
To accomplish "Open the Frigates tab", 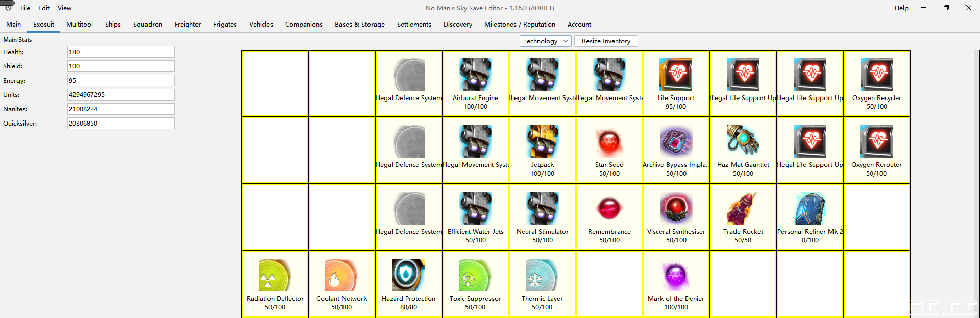I will pyautogui.click(x=225, y=25).
